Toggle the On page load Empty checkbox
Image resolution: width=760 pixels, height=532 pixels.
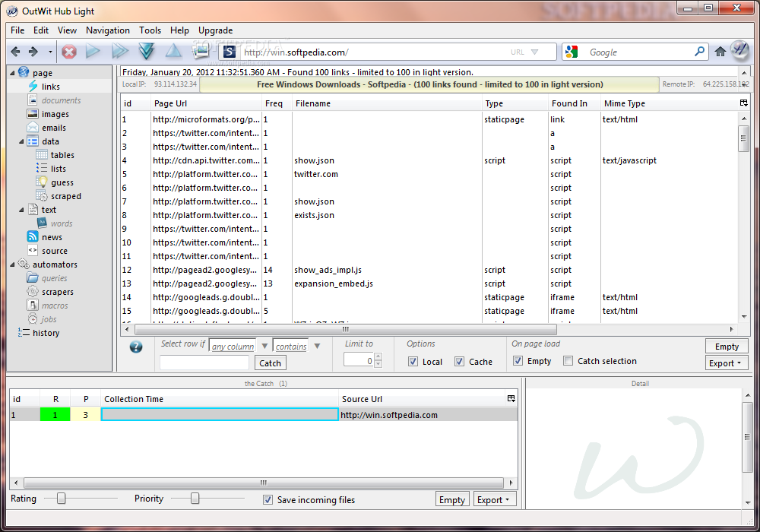coord(518,361)
